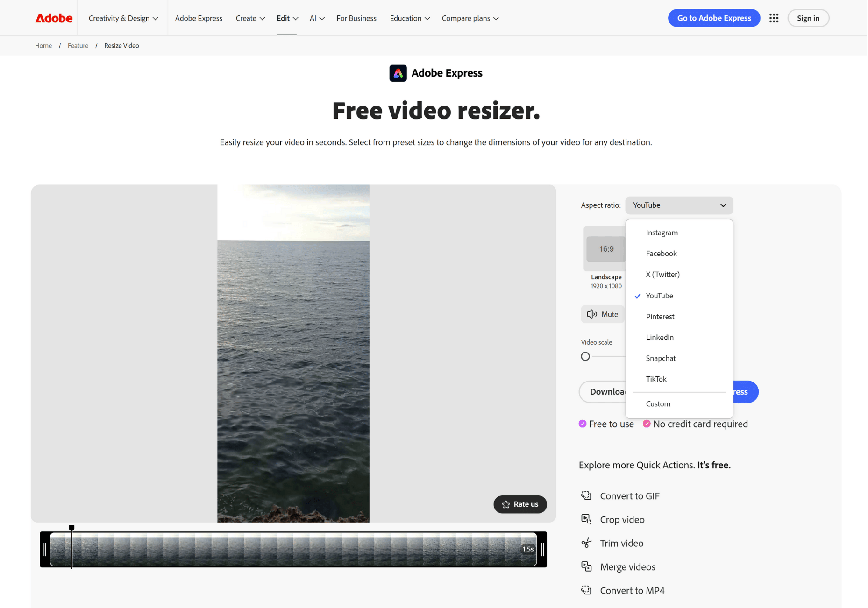Click the Crop video icon
The image size is (868, 608).
point(586,519)
